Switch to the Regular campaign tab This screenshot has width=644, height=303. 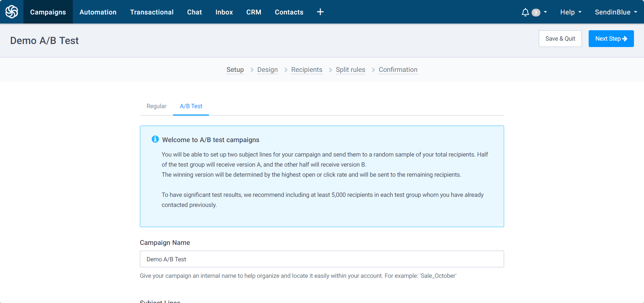pos(156,106)
